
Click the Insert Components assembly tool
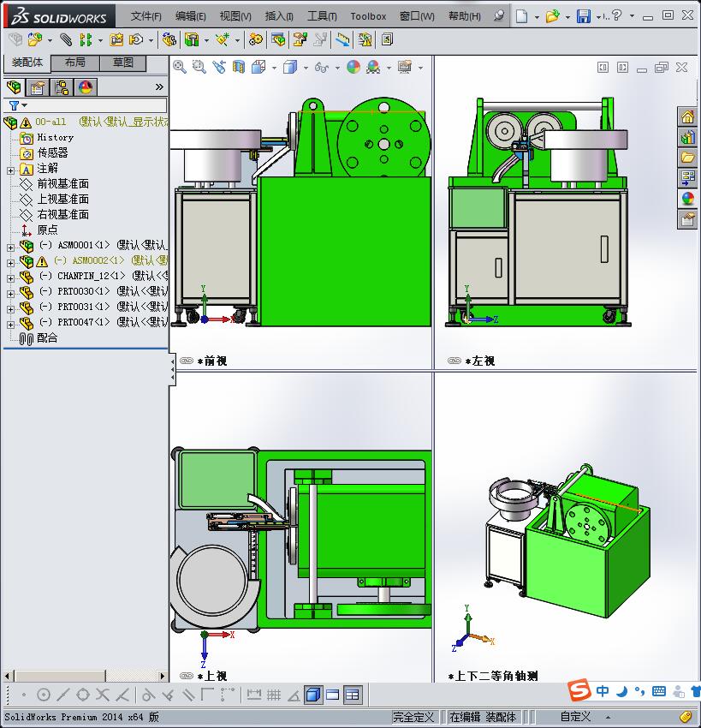coord(34,39)
